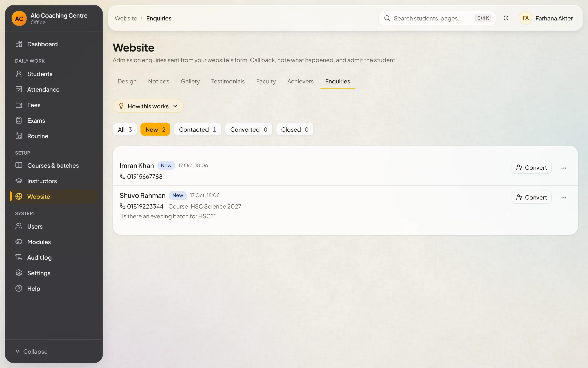
Task: Switch to the Faculty tab
Action: pyautogui.click(x=266, y=82)
